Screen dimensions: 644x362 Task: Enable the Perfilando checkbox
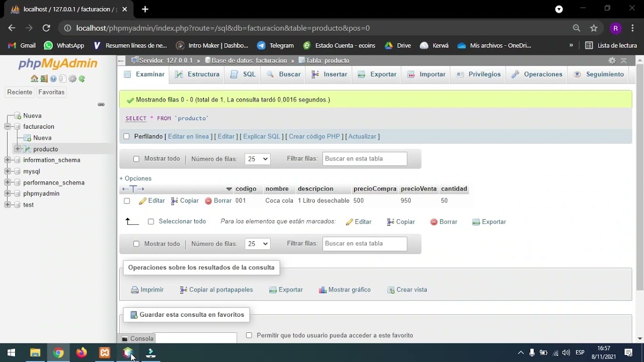126,136
